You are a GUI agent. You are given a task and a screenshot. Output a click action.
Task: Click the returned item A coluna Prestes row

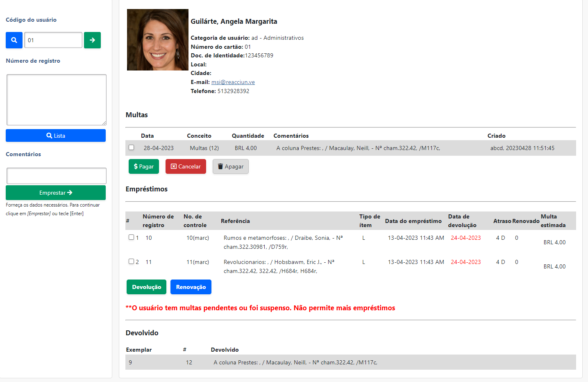(295, 362)
